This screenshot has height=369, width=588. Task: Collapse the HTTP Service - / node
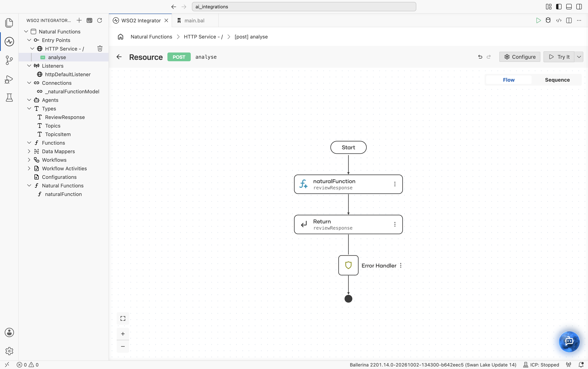tap(32, 49)
